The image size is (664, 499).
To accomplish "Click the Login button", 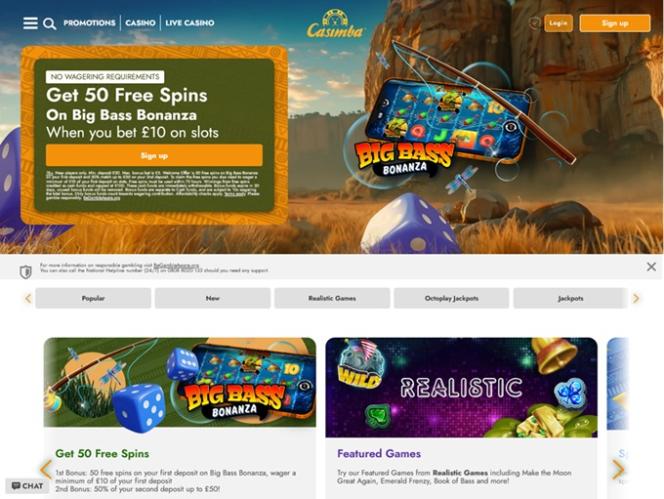I will (558, 23).
